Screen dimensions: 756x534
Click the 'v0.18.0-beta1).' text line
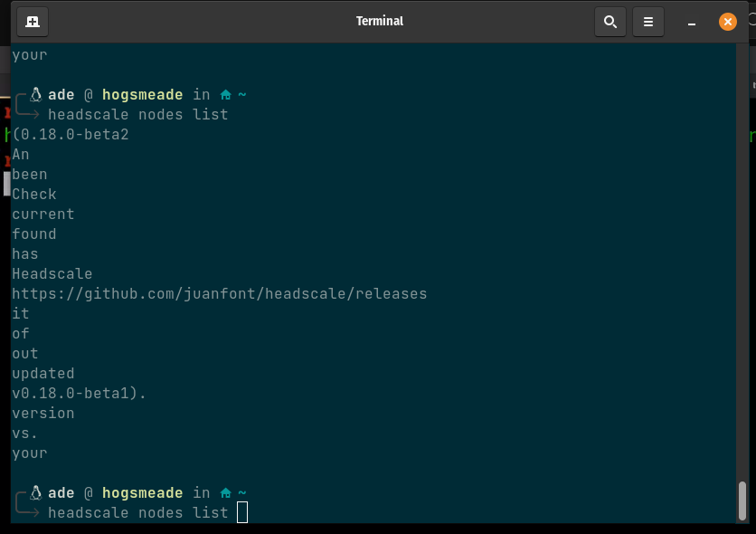(x=79, y=393)
